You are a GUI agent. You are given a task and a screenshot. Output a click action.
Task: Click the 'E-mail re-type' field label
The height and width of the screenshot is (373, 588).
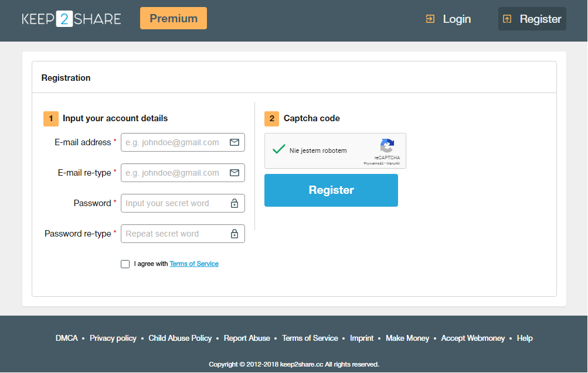pyautogui.click(x=84, y=173)
